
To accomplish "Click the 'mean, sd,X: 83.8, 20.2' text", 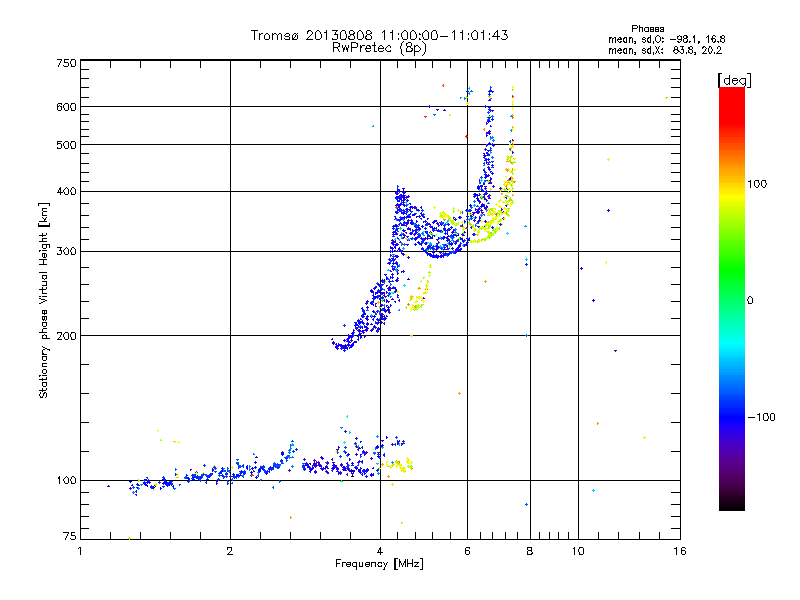I will click(665, 51).
